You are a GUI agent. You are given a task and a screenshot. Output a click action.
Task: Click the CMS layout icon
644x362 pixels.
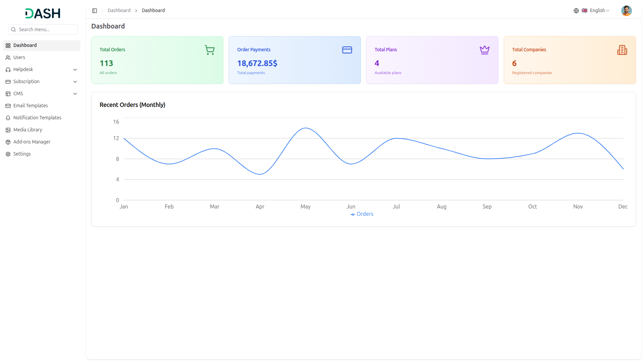[8, 94]
